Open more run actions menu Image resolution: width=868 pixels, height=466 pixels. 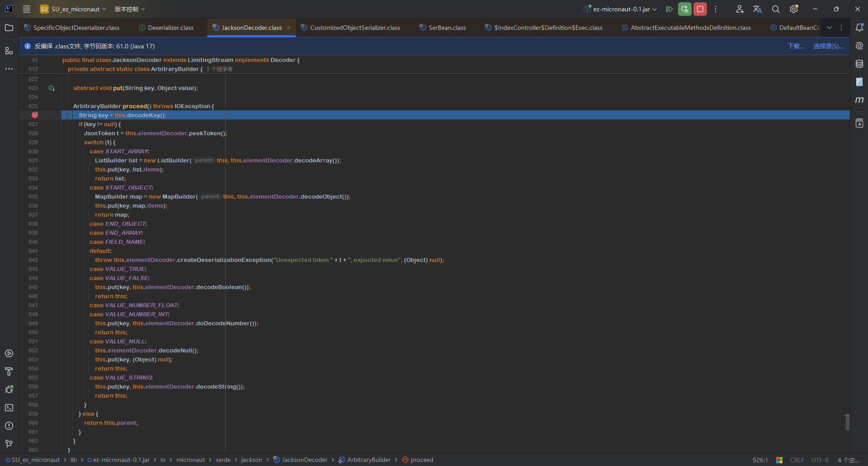(716, 9)
